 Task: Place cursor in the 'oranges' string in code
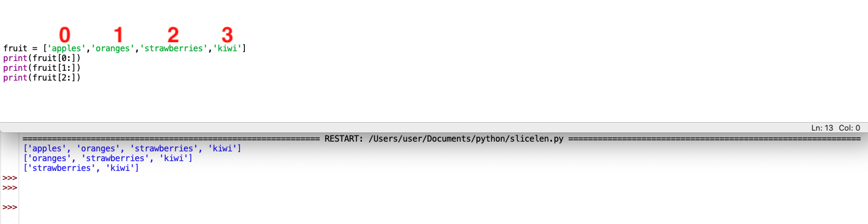tap(113, 48)
